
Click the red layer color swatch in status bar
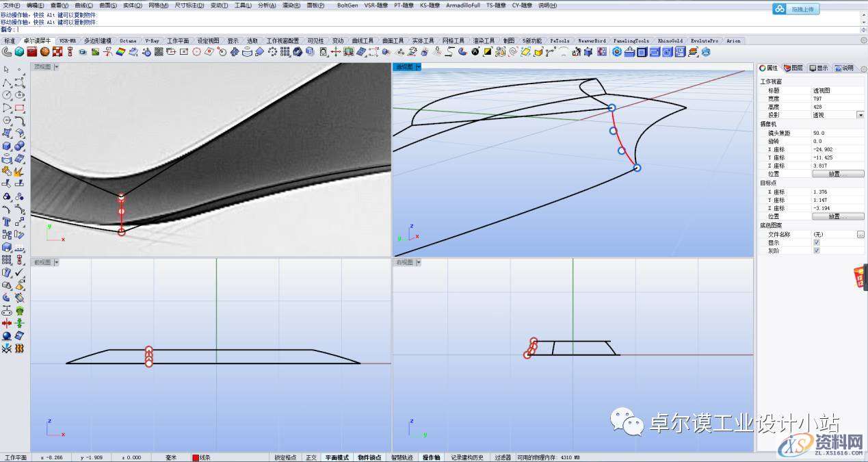196,457
